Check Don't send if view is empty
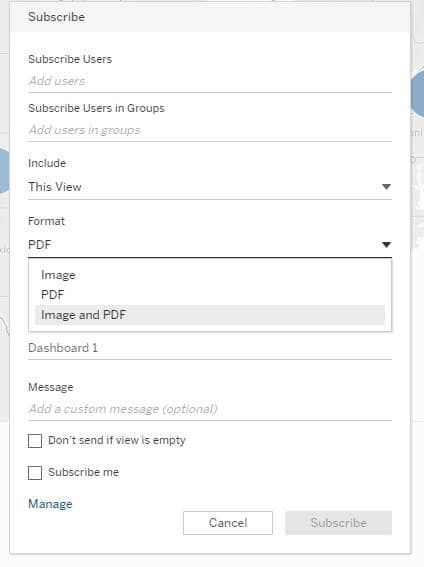 click(x=35, y=441)
